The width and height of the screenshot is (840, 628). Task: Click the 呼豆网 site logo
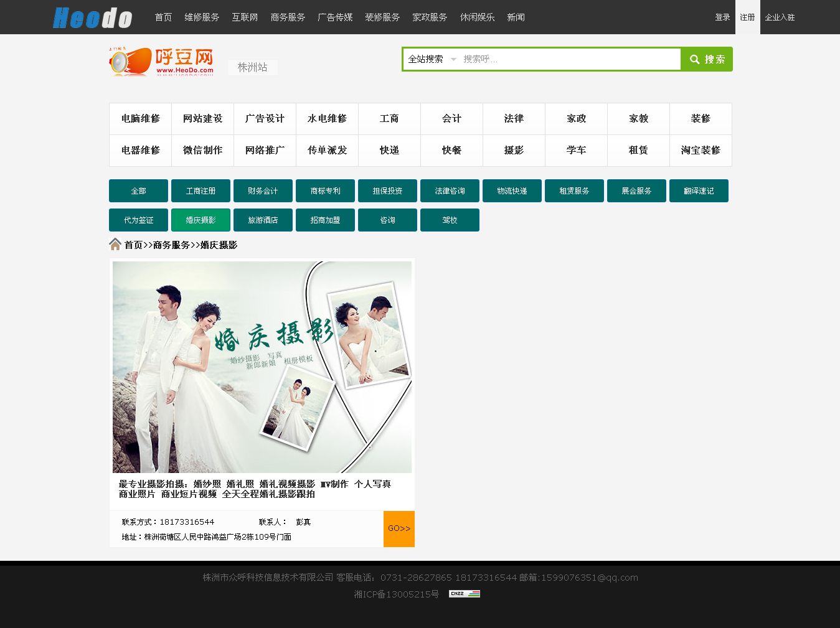[x=161, y=62]
